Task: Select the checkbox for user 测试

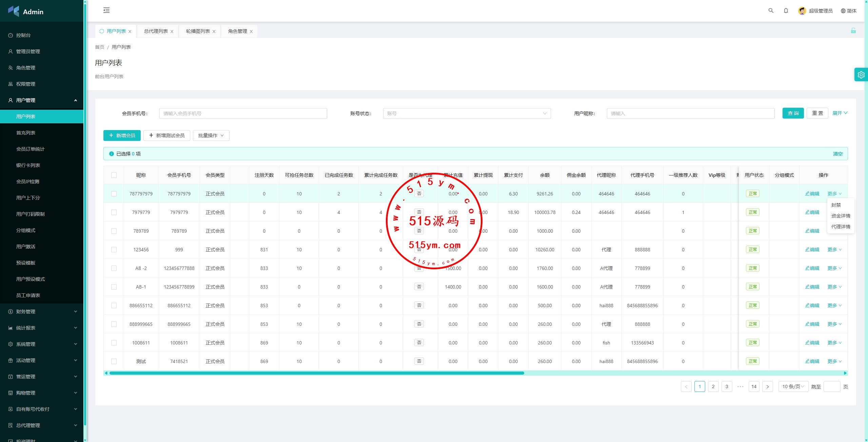Action: [x=114, y=361]
